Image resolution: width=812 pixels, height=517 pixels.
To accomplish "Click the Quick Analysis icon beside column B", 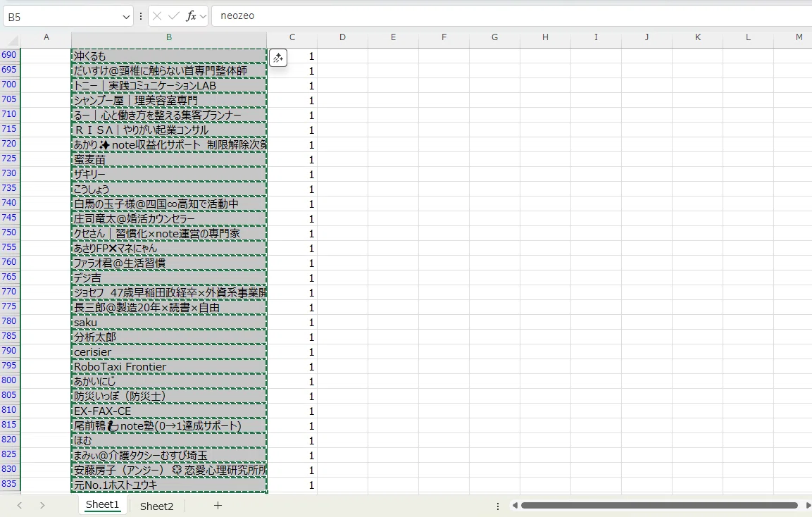I will pyautogui.click(x=278, y=58).
